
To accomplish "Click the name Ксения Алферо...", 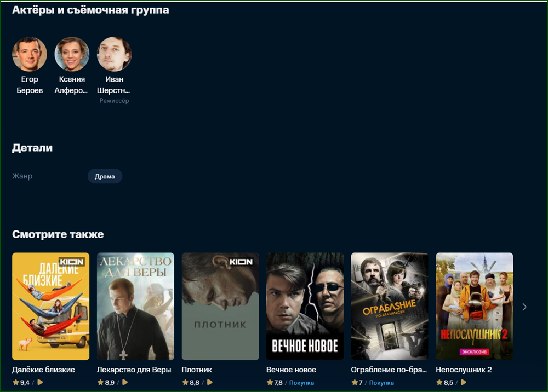I will click(71, 84).
